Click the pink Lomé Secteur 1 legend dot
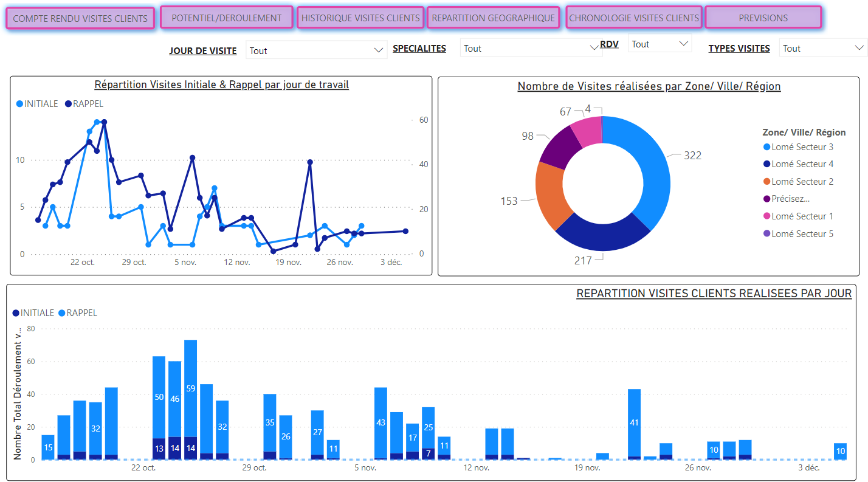The height and width of the screenshot is (482, 868). click(x=766, y=216)
